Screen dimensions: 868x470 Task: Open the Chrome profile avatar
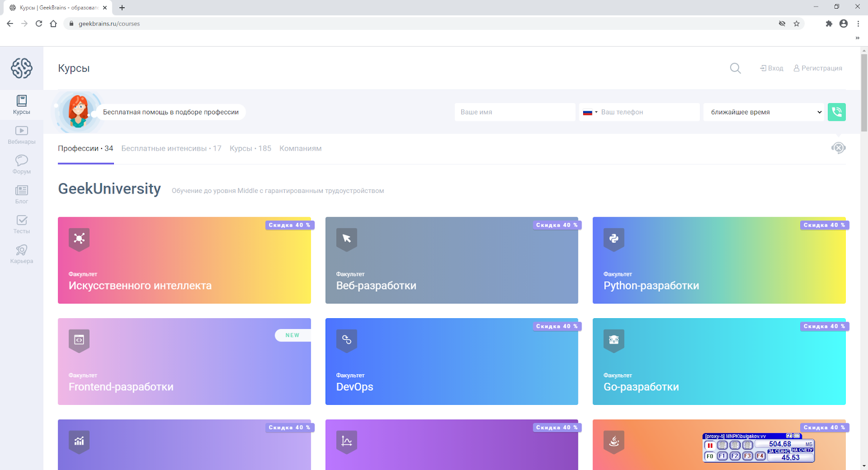pyautogui.click(x=844, y=23)
